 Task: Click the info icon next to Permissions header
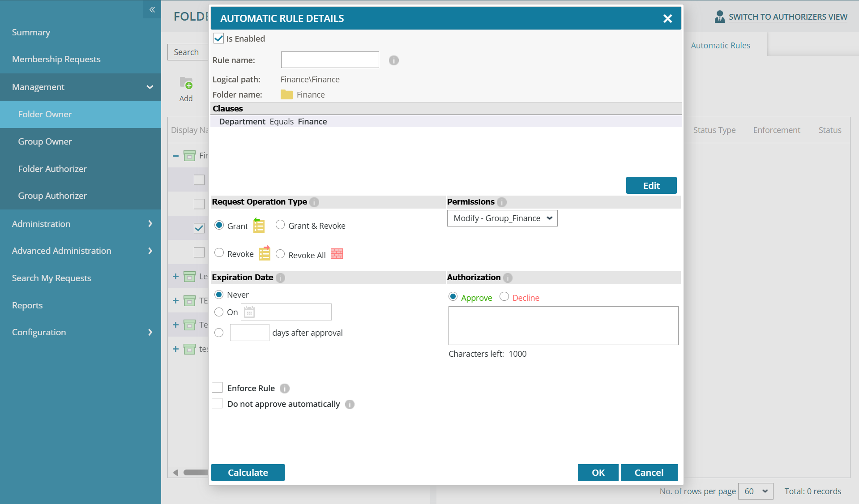[x=501, y=202]
